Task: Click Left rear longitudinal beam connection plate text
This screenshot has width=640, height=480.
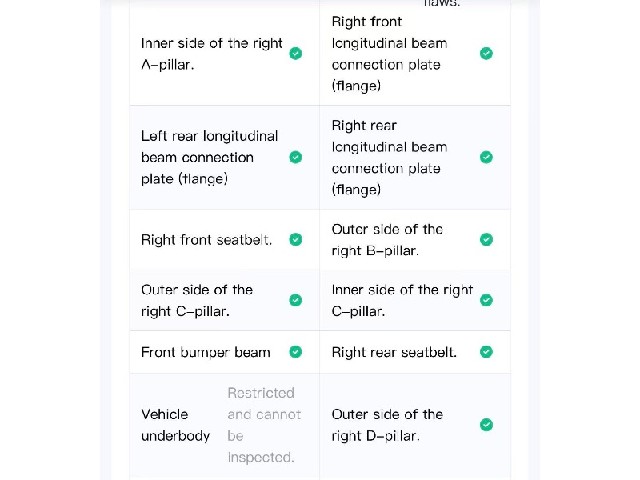Action: (x=209, y=158)
